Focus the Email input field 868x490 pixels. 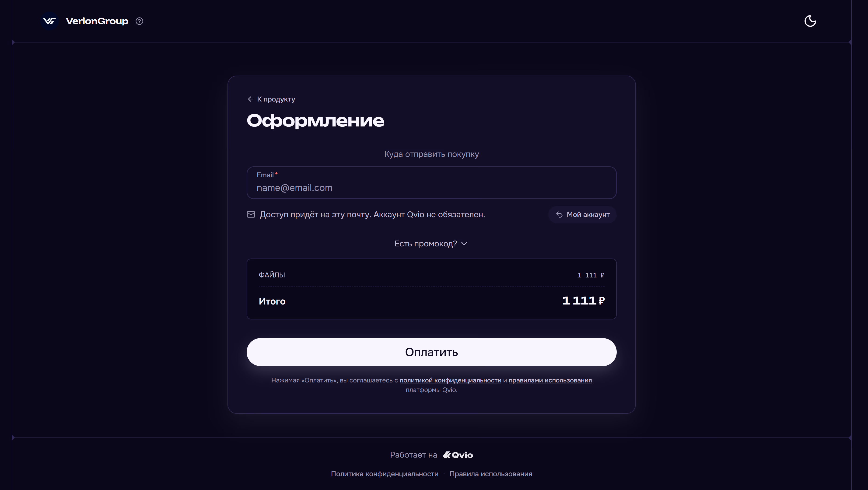431,183
